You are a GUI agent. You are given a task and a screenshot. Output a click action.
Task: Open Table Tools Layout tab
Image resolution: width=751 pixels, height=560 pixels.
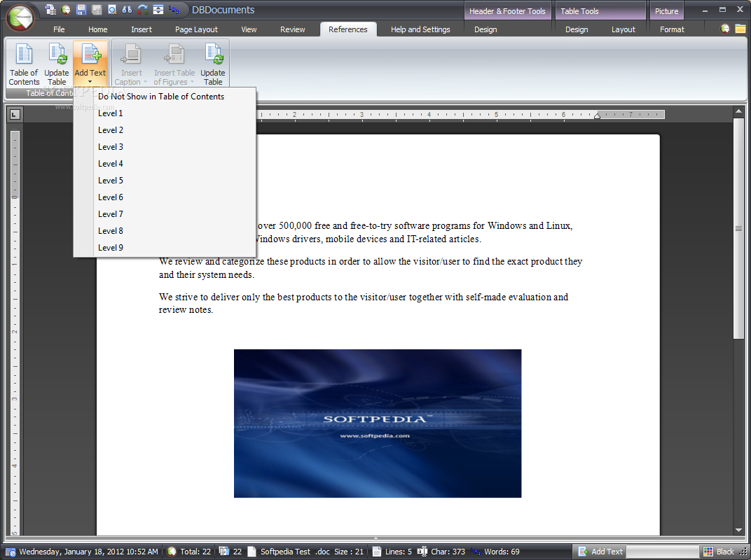[623, 29]
